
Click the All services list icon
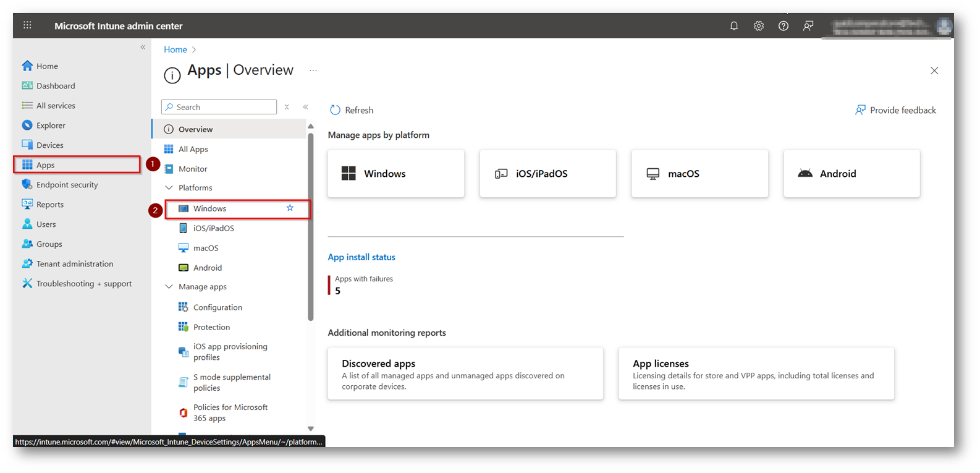pyautogui.click(x=27, y=105)
